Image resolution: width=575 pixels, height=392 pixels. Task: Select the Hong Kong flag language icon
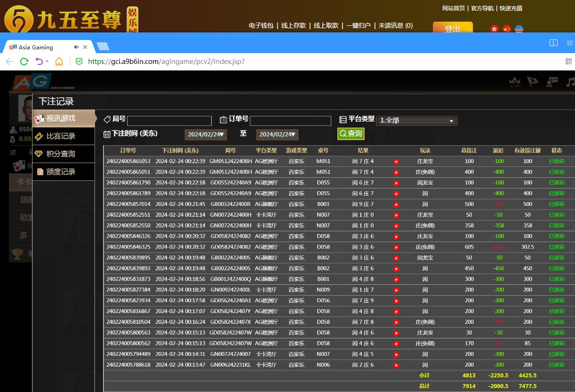tap(495, 29)
